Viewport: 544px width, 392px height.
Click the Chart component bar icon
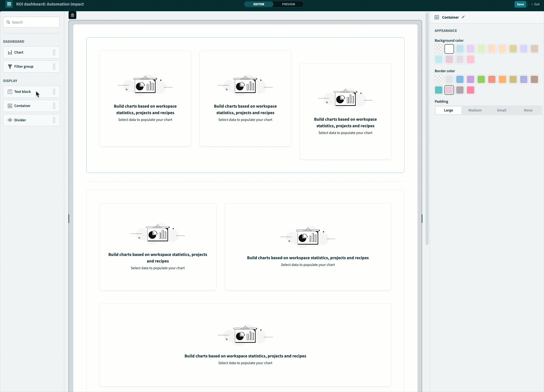click(x=10, y=53)
